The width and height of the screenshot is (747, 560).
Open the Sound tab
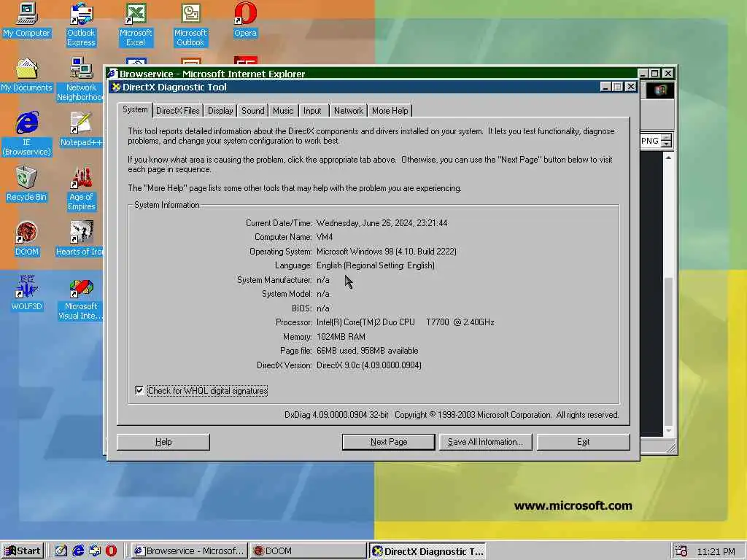(252, 111)
